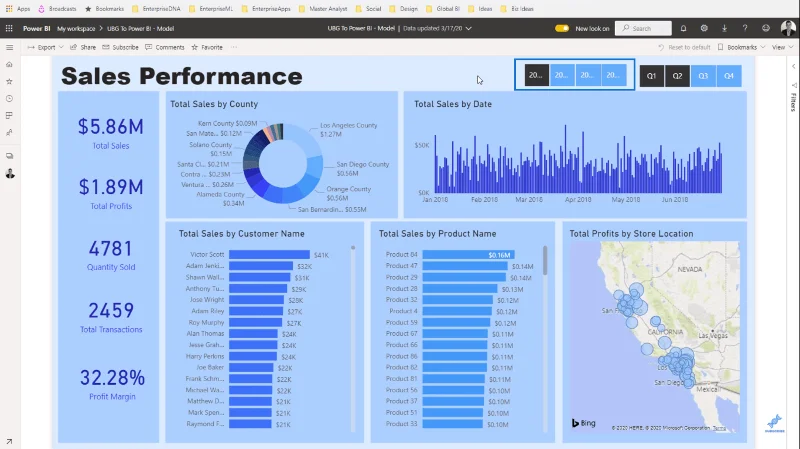
Task: Click Favorite in the report toolbar
Action: (x=207, y=47)
